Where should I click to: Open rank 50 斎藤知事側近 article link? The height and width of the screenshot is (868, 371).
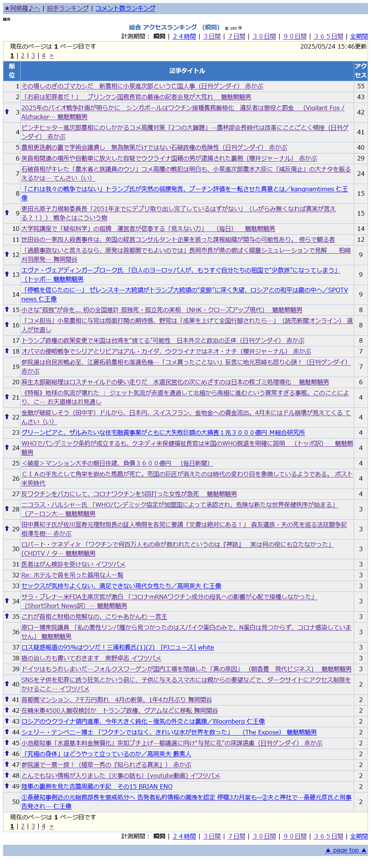tap(186, 802)
